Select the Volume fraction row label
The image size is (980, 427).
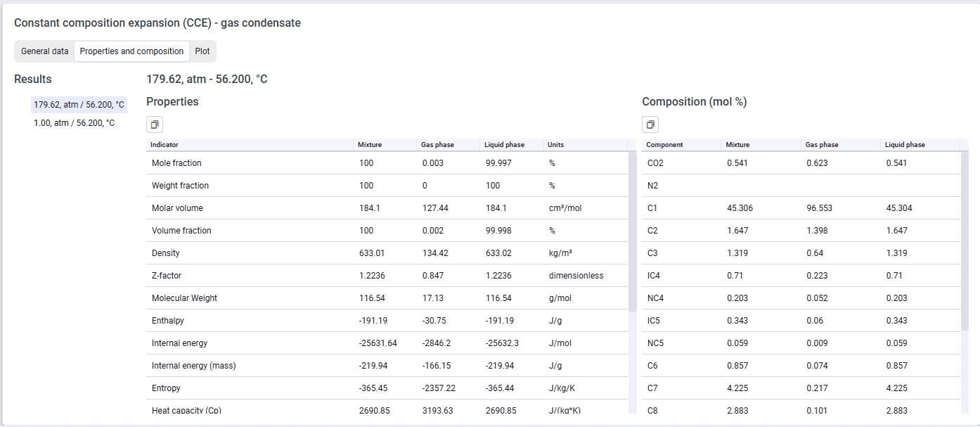tap(181, 231)
